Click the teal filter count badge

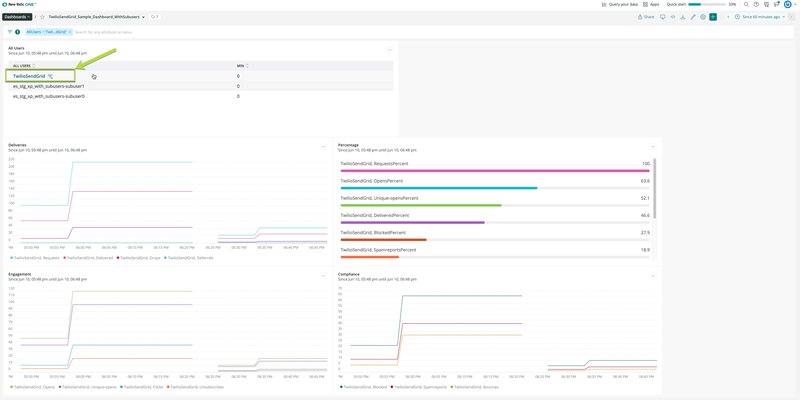tap(17, 32)
